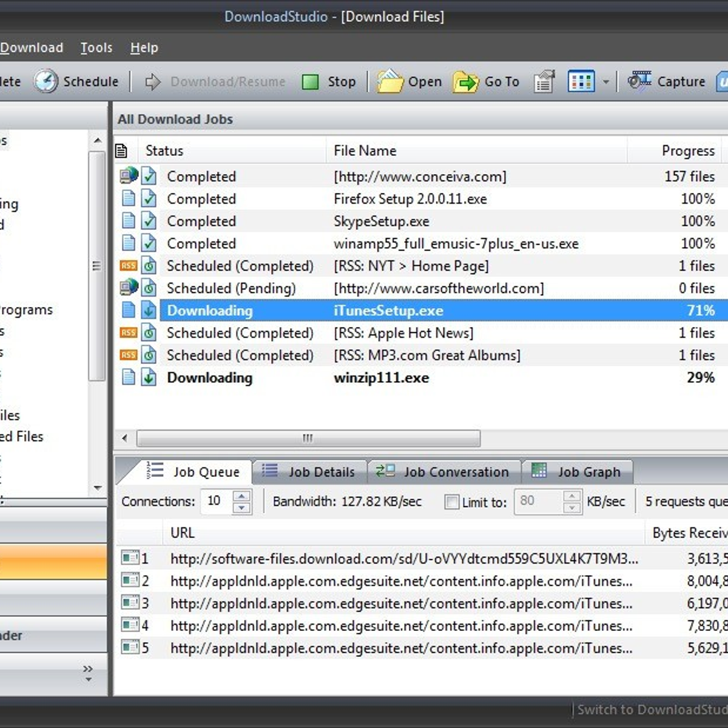Screen dimensions: 728x728
Task: Click the Limit to value field showing 80
Action: coord(539,501)
